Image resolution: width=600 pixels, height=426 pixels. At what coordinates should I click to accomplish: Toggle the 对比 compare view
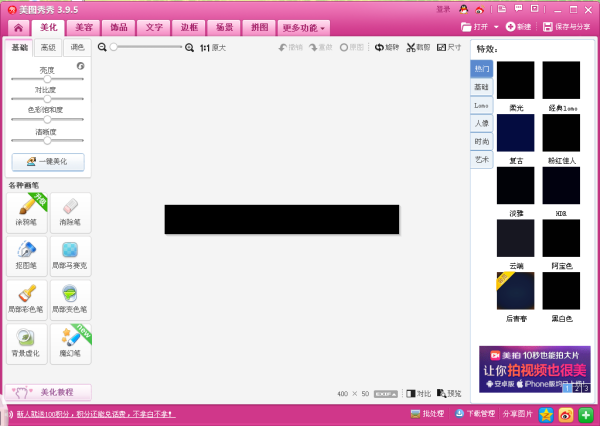[x=419, y=393]
